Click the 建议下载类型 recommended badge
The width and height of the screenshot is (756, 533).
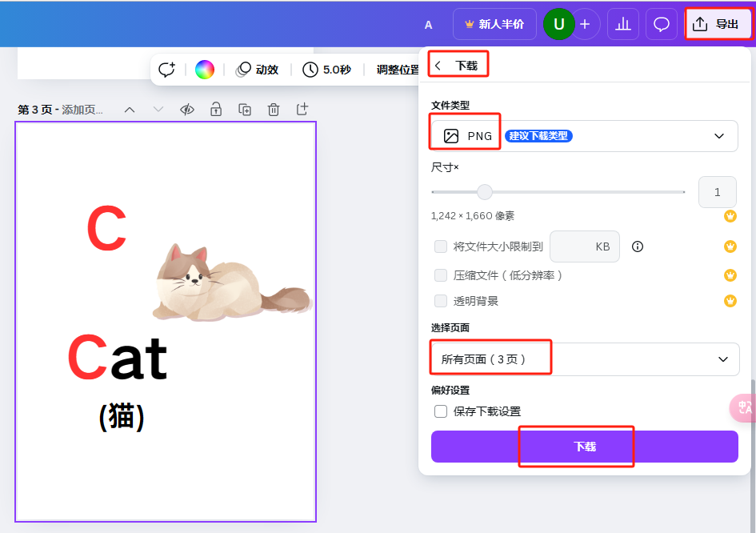click(x=538, y=136)
